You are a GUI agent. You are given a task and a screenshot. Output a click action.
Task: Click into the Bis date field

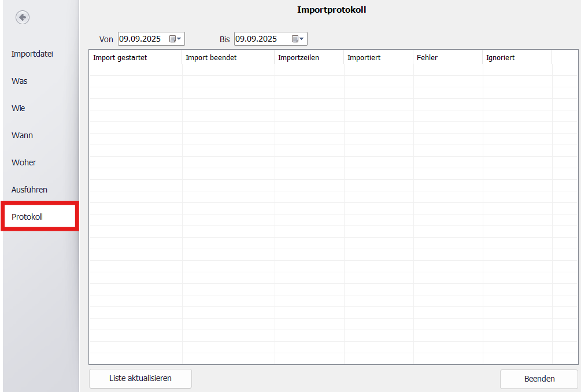coord(257,39)
